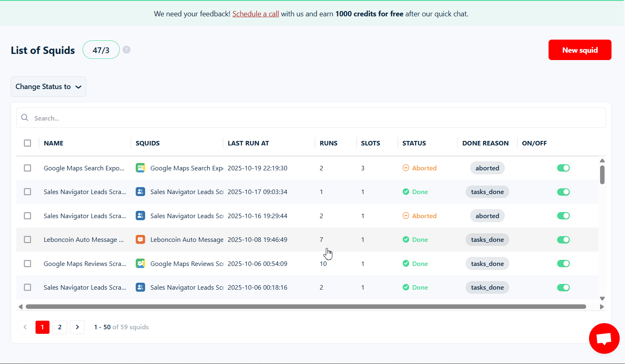The image size is (625, 364).
Task: Select page 2 in the pagination
Action: pyautogui.click(x=60, y=327)
